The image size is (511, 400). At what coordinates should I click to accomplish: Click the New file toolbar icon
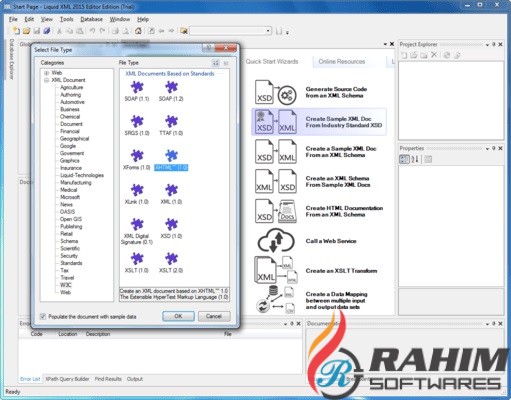(x=16, y=31)
